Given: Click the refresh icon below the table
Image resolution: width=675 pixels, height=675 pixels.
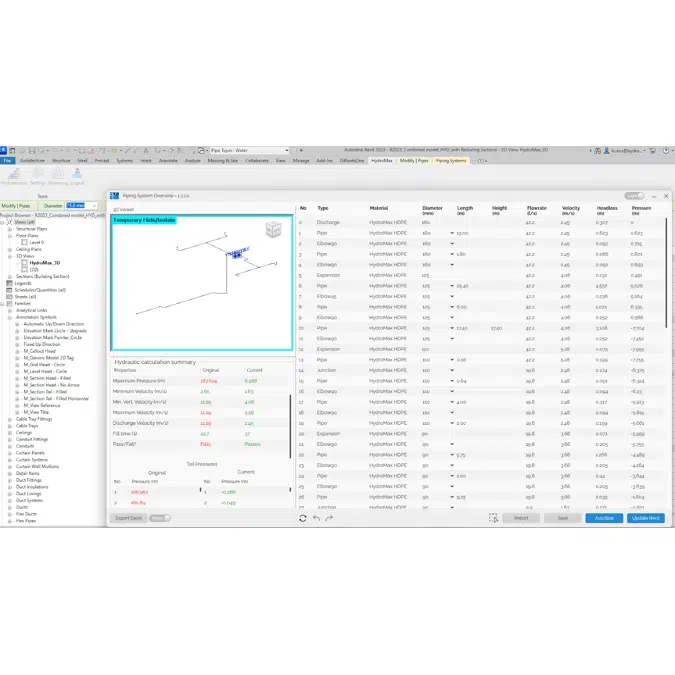Looking at the screenshot, I should (303, 518).
